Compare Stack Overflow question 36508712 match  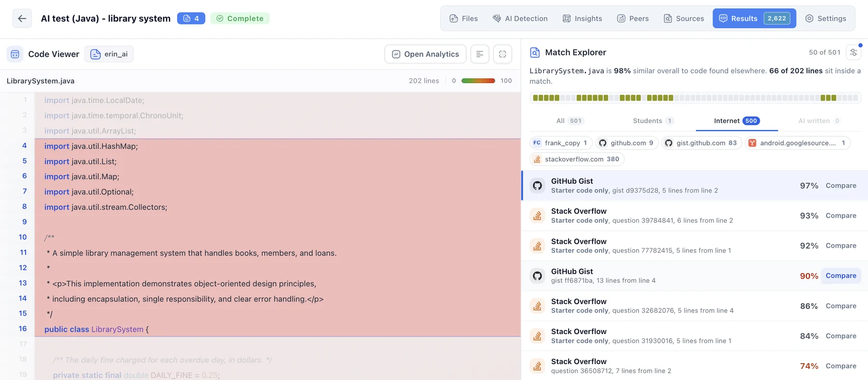[x=841, y=366]
